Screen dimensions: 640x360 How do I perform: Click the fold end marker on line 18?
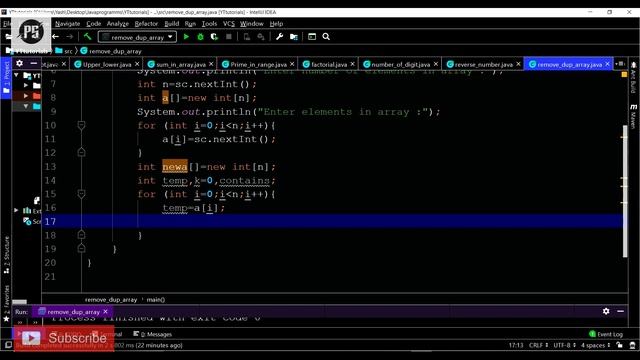pyautogui.click(x=81, y=235)
